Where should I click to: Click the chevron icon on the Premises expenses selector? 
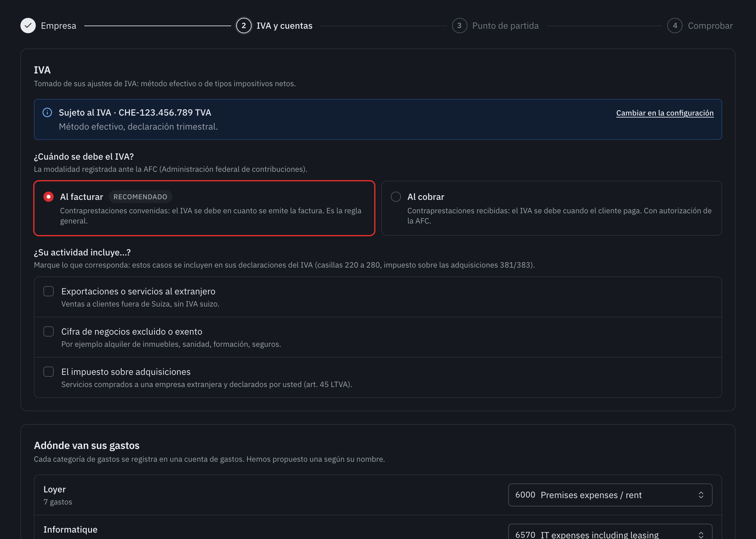tap(701, 495)
